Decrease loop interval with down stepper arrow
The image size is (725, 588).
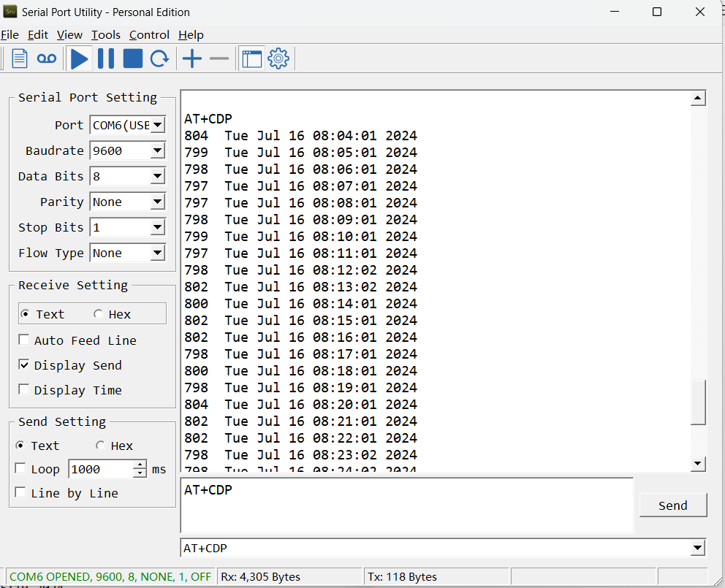point(140,474)
